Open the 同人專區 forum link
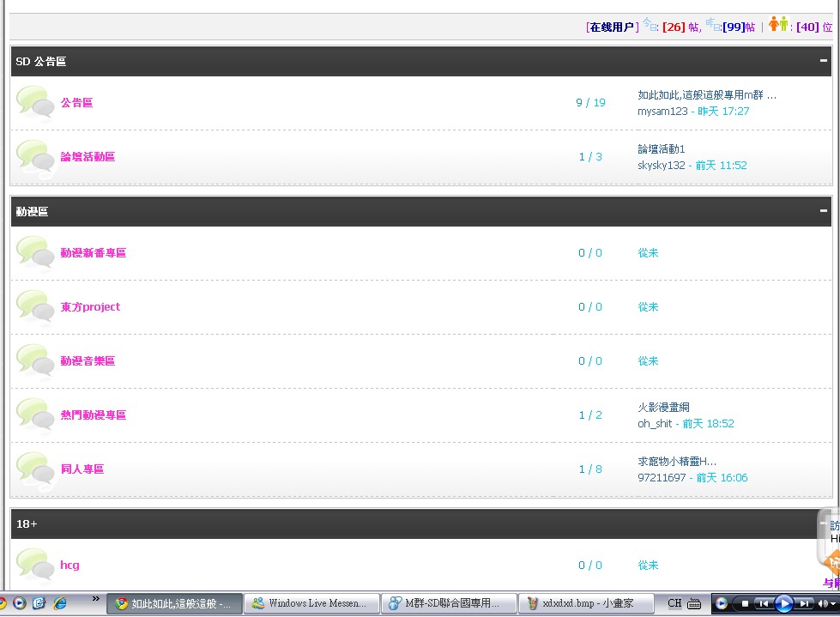The height and width of the screenshot is (617, 840). (x=82, y=469)
